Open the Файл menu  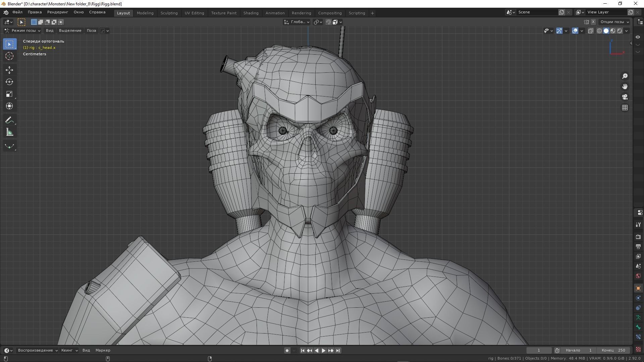(17, 12)
